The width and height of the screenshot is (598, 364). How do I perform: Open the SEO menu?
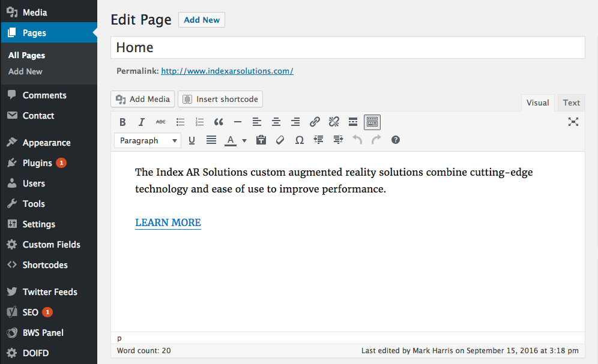click(49, 312)
